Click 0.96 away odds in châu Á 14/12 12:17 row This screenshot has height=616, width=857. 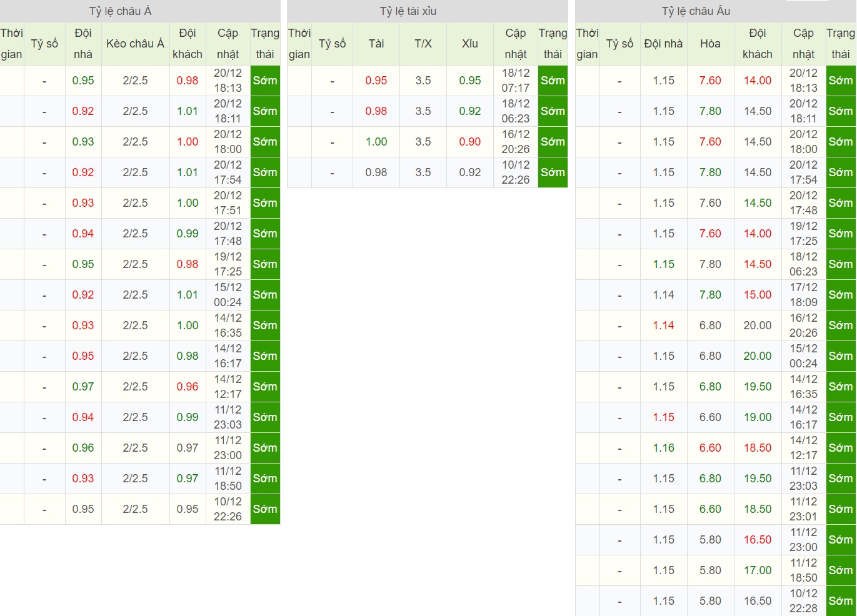click(188, 387)
